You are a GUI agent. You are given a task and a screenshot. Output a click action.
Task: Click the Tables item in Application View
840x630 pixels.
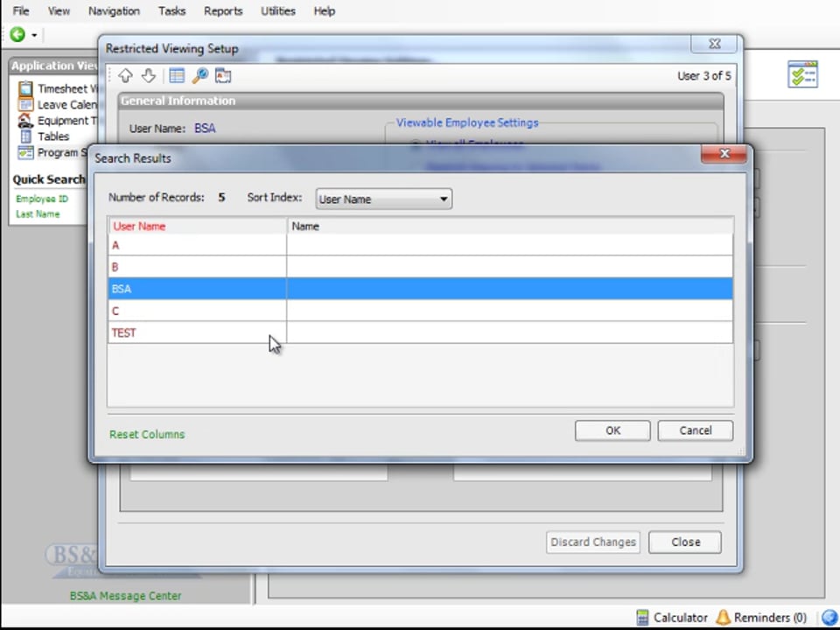pyautogui.click(x=53, y=136)
